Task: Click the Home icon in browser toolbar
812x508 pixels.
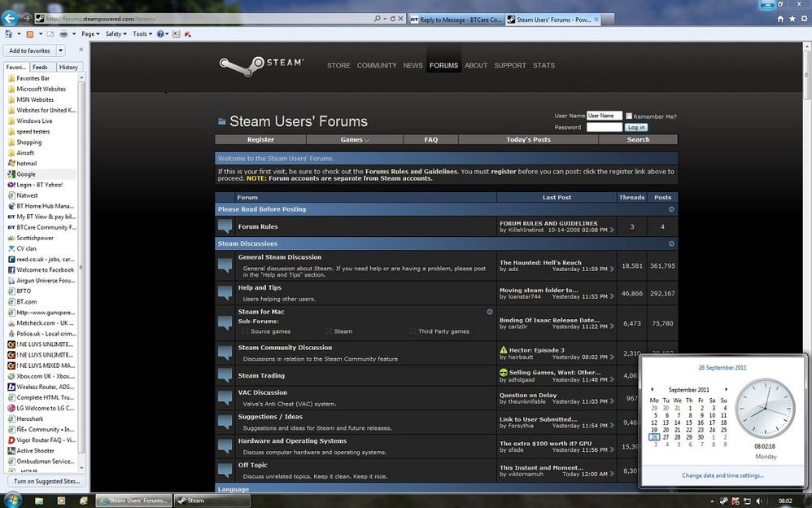Action: coord(8,34)
